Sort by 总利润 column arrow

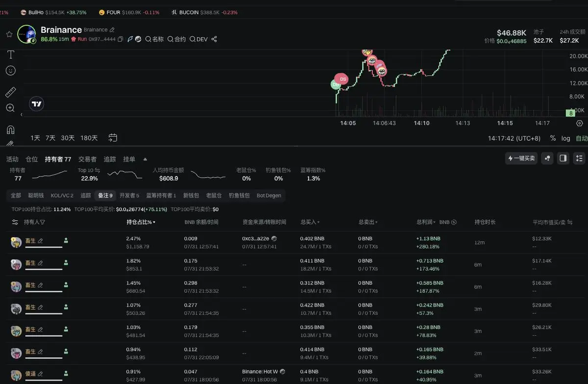pos(434,222)
